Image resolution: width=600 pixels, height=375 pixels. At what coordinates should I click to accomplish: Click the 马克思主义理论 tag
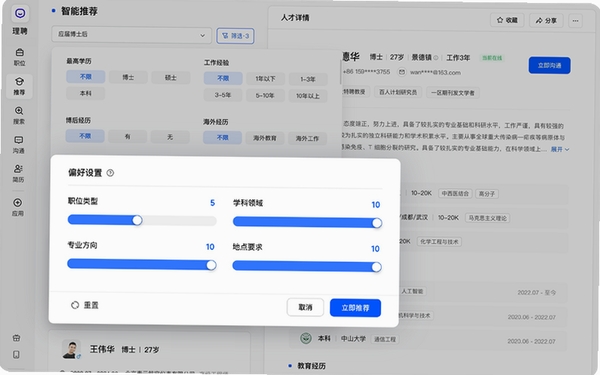488,218
